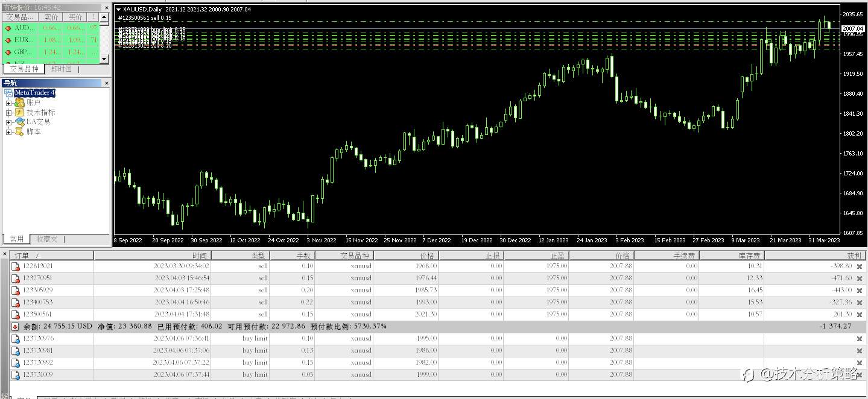Close sell order with profit -471.60
The height and width of the screenshot is (399, 868).
(x=860, y=278)
